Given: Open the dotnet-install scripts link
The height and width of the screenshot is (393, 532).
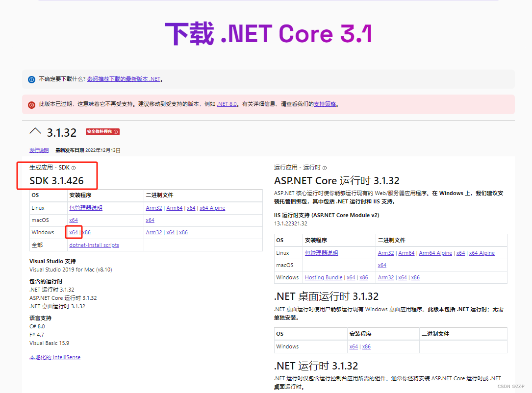Looking at the screenshot, I should [x=94, y=245].
